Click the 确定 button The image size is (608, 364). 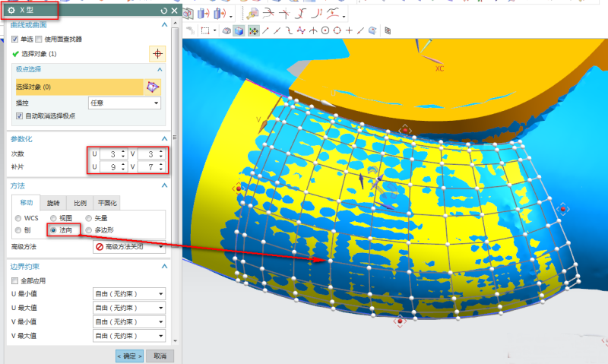(129, 356)
